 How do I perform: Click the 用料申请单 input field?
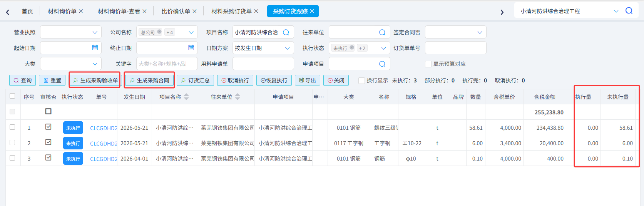263,64
